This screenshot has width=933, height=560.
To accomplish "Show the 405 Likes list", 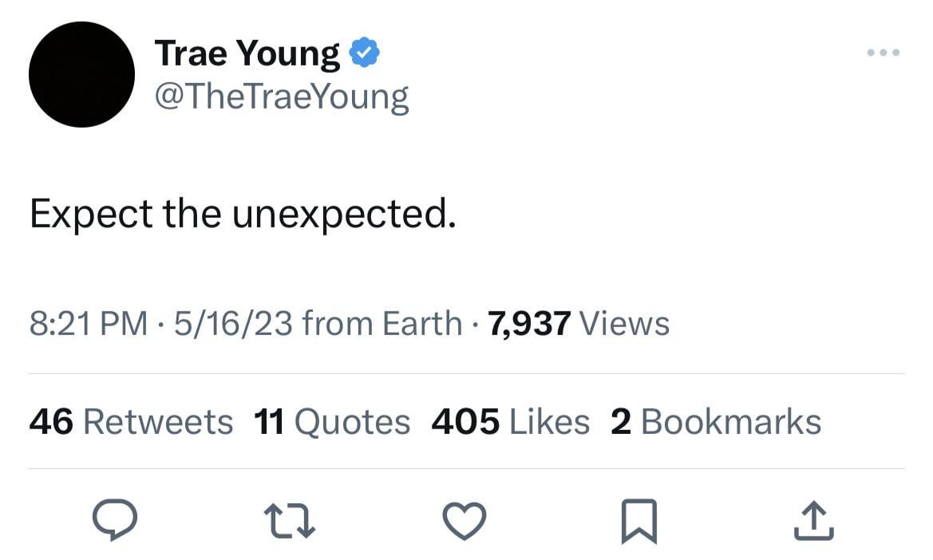I will pos(510,421).
